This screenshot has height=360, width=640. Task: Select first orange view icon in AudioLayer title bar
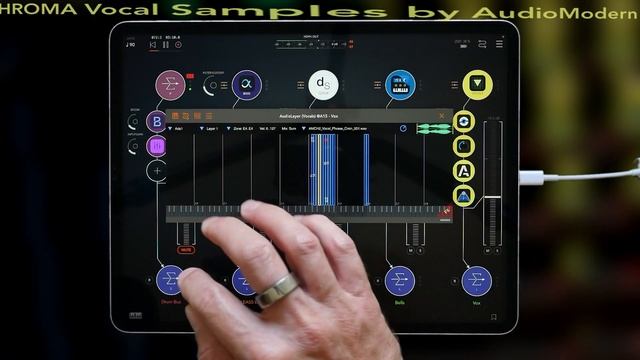[x=176, y=116]
